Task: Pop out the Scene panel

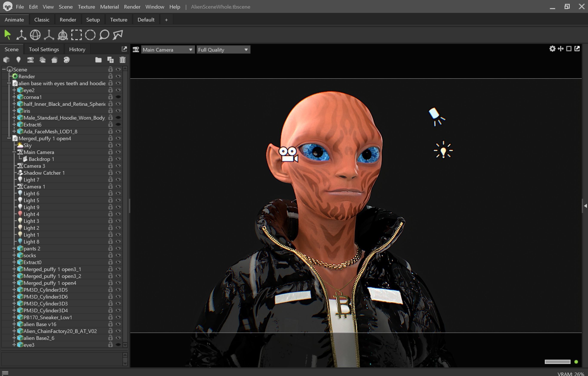Action: pyautogui.click(x=124, y=49)
